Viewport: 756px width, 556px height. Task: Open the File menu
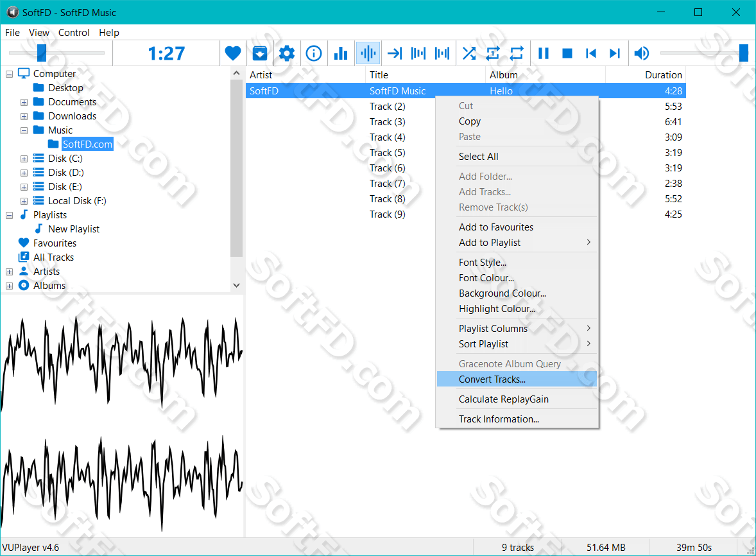13,32
